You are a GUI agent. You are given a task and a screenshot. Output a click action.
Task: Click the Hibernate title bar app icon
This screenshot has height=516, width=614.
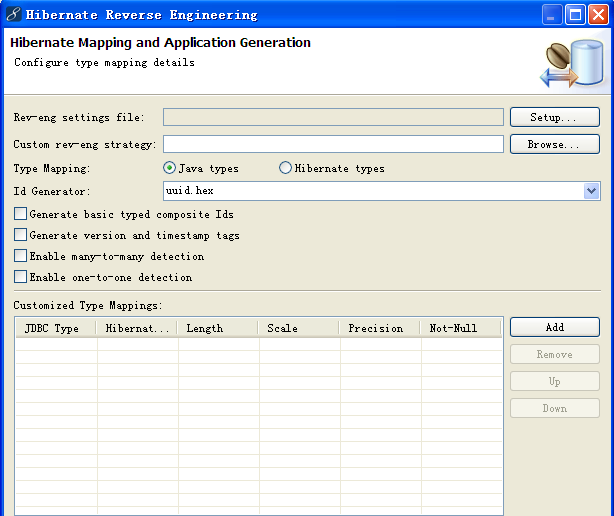13,14
